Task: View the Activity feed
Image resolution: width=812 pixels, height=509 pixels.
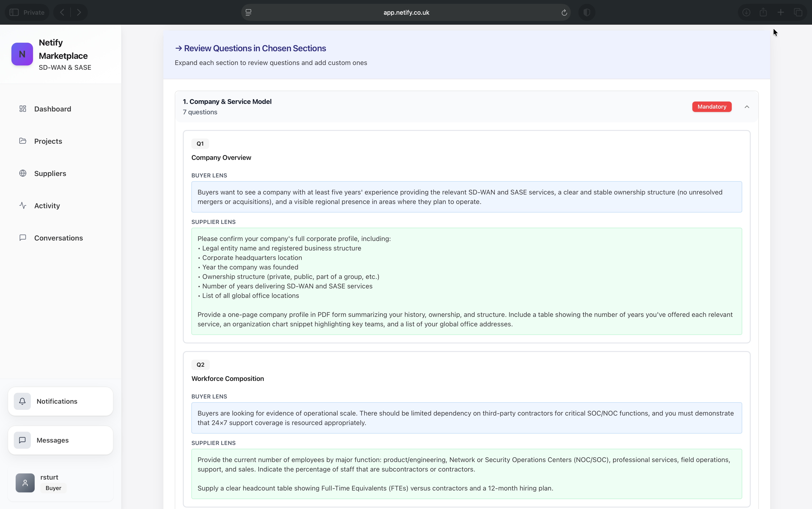Action: tap(47, 205)
